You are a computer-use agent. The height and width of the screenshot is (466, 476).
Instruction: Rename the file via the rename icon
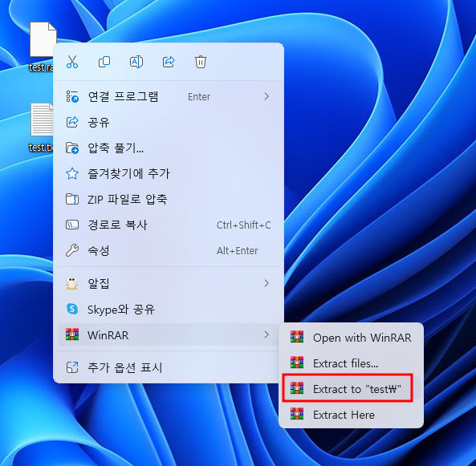coord(136,62)
